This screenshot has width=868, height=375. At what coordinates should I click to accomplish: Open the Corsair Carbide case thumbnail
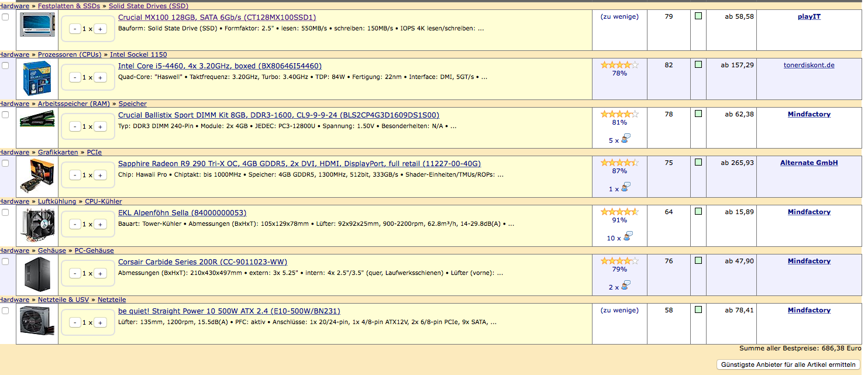click(37, 274)
